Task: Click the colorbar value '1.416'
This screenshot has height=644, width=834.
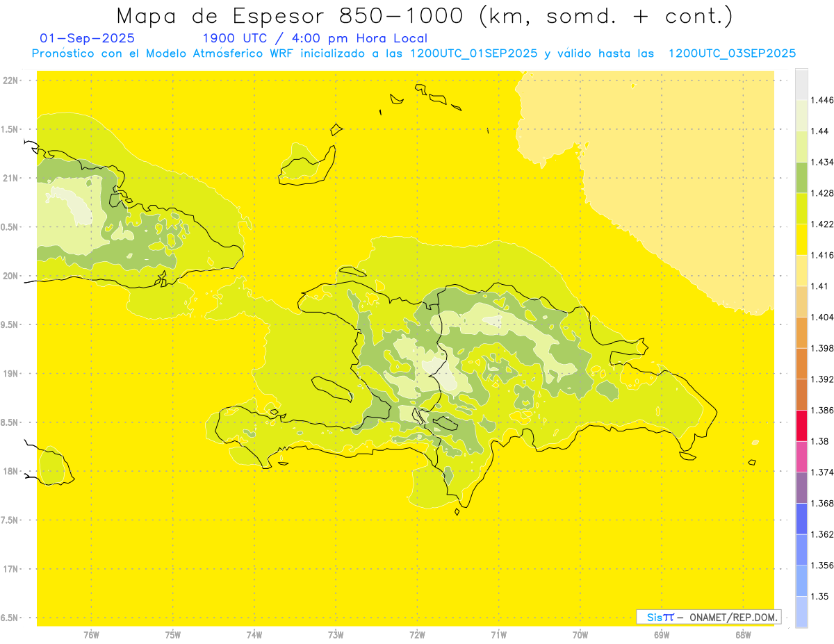Action: [822, 255]
